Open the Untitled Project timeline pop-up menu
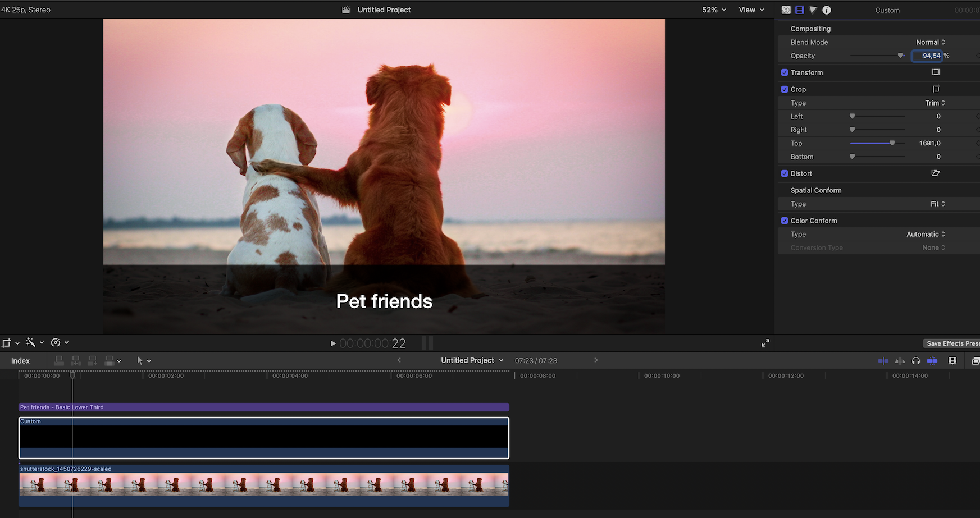This screenshot has width=980, height=518. tap(472, 360)
